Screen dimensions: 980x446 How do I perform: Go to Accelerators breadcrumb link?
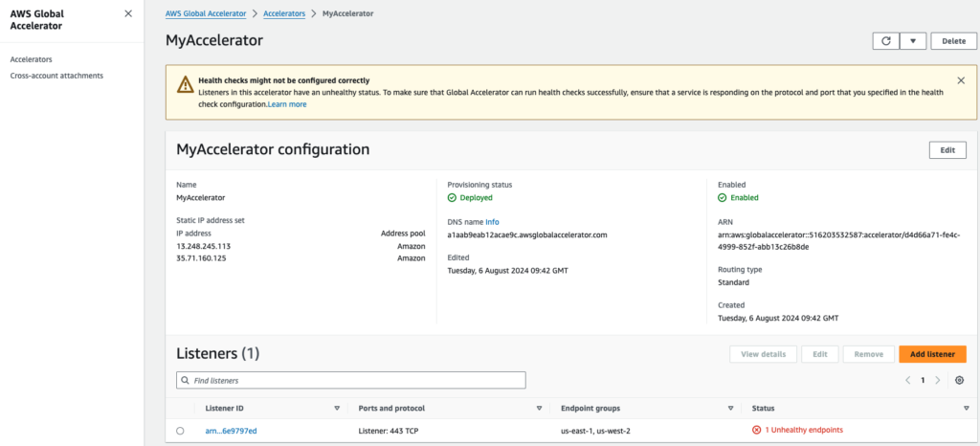tap(284, 13)
